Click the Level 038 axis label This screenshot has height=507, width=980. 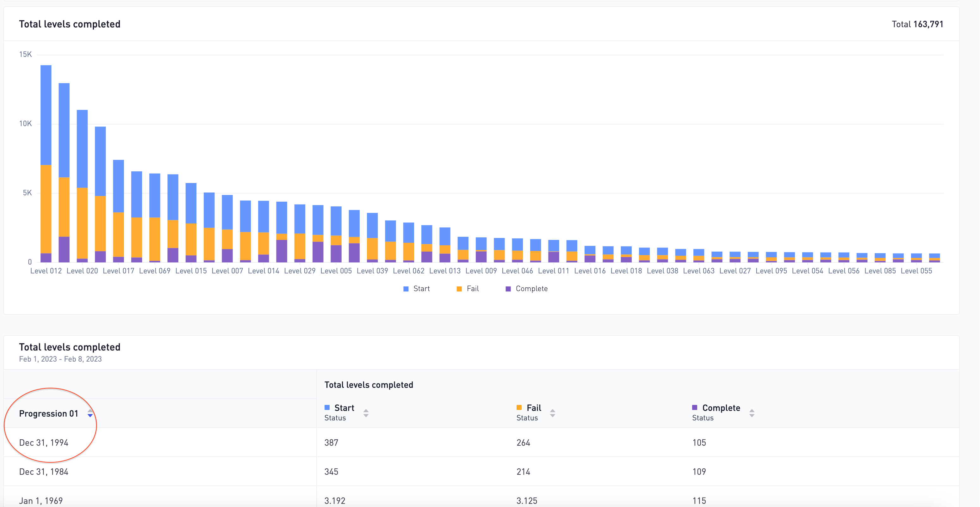662,271
